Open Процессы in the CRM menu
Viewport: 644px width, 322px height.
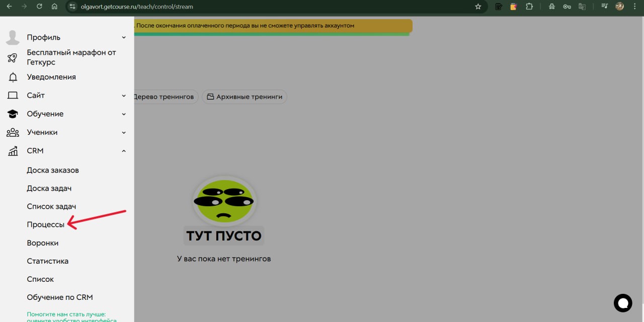[46, 225]
